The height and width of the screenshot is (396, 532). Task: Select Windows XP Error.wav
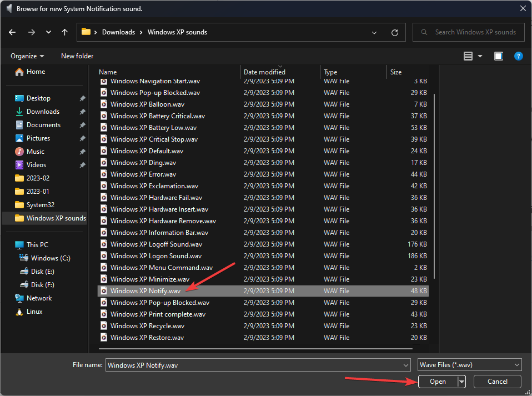(x=143, y=174)
